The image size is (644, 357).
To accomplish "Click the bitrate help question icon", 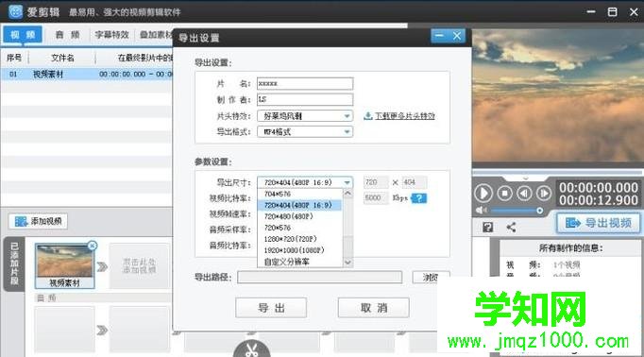I will 419,198.
